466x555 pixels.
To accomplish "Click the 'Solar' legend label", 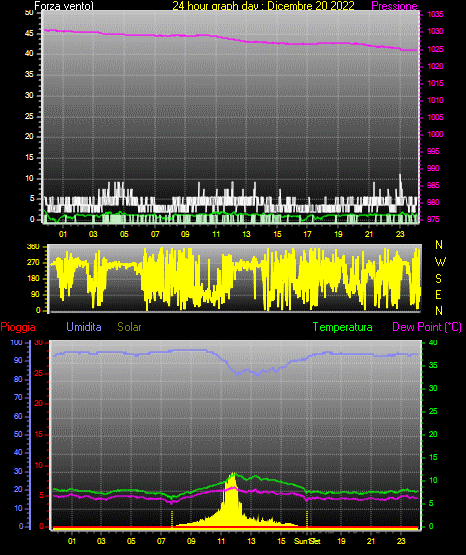I will [x=130, y=327].
